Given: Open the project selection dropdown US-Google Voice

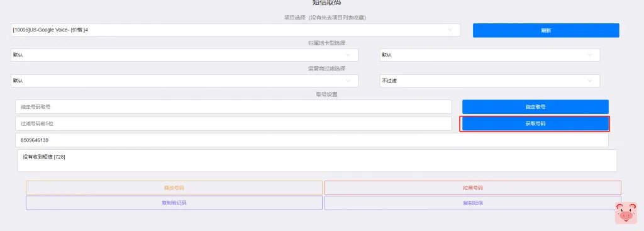Looking at the screenshot, I should (x=235, y=30).
